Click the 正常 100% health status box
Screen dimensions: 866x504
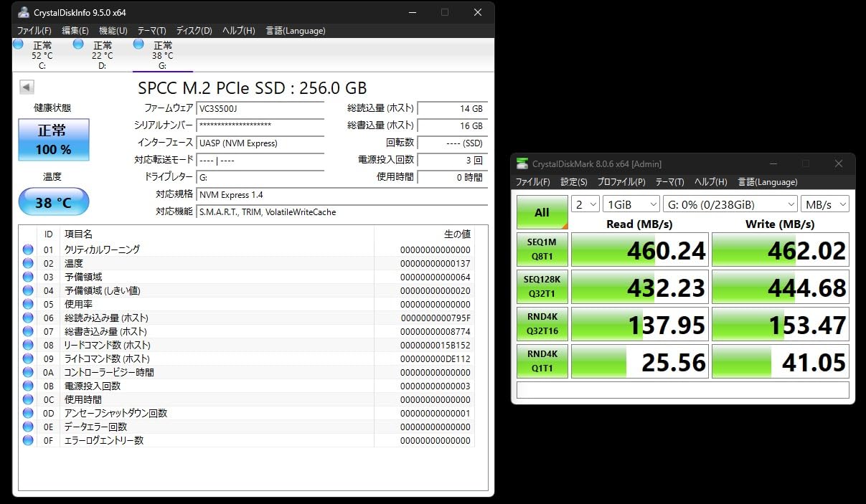pyautogui.click(x=54, y=140)
